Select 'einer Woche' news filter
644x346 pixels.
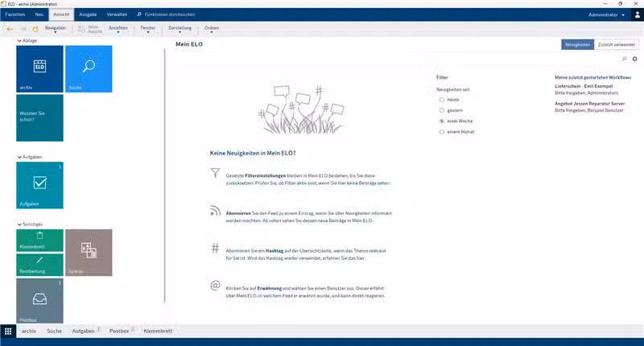coord(441,121)
